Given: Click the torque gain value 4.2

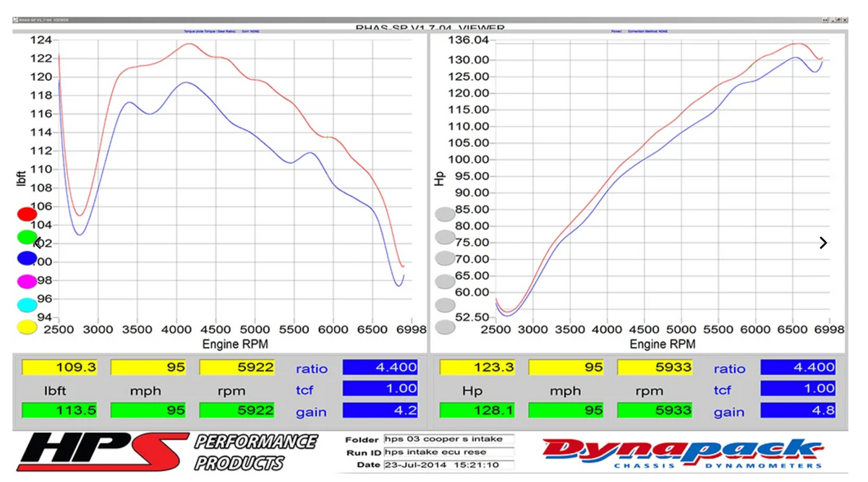Looking at the screenshot, I should (x=380, y=410).
